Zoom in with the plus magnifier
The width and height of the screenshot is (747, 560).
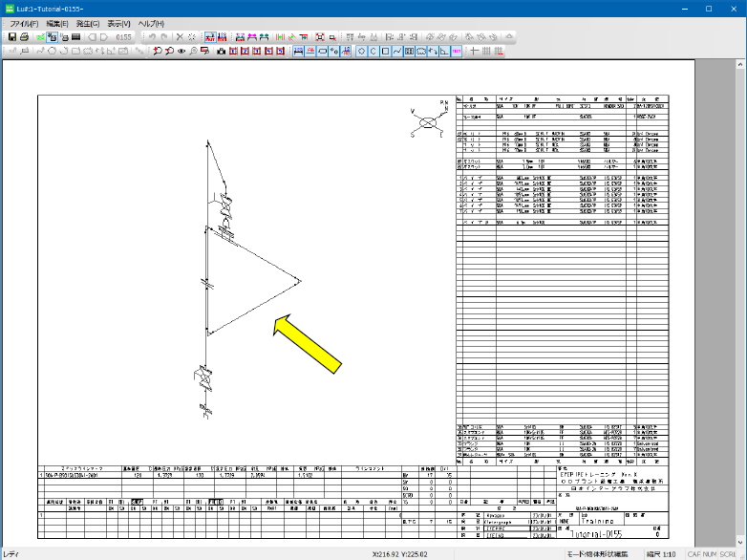tap(158, 51)
